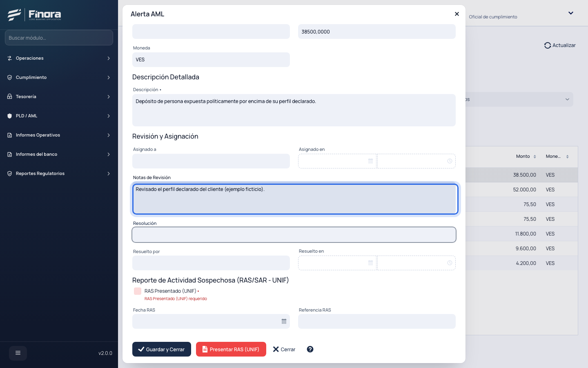This screenshot has width=588, height=368.
Task: Open the hamburger menu in the sidebar footer
Action: (x=18, y=353)
